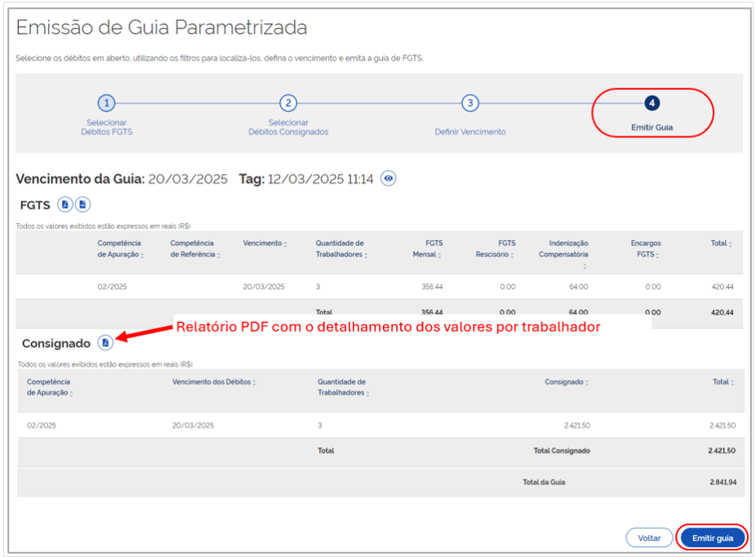Sort FGTS table by Competência de Referência
756x557 pixels.
[193, 249]
